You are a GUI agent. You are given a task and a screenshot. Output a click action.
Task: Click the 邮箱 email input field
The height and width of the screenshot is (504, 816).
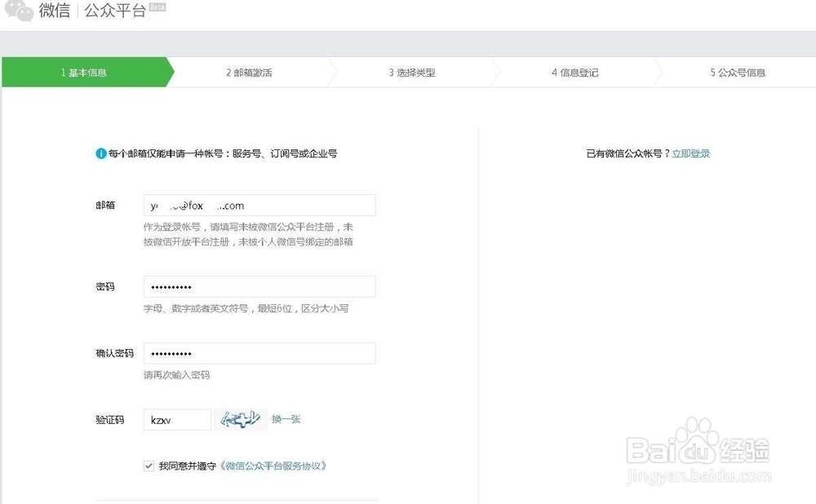[259, 205]
